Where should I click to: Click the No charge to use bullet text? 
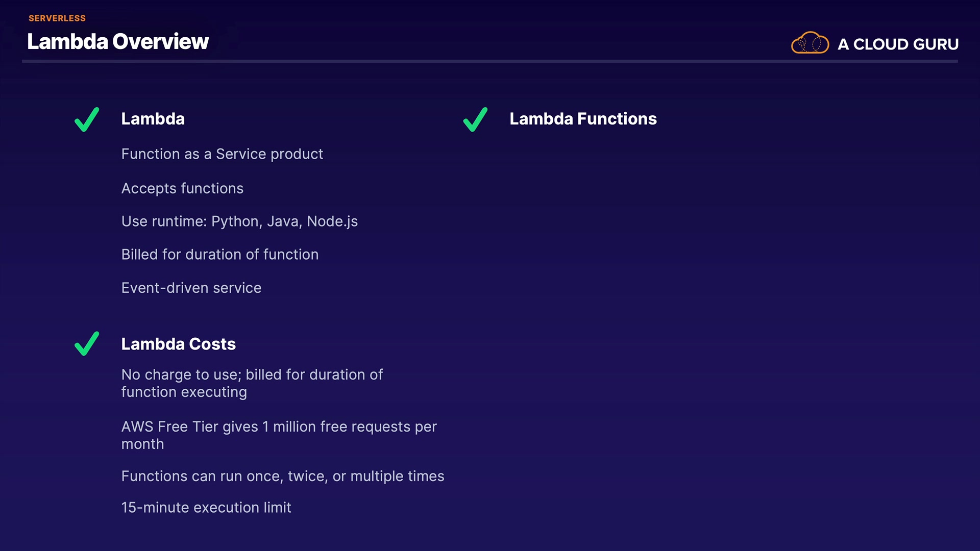[252, 383]
